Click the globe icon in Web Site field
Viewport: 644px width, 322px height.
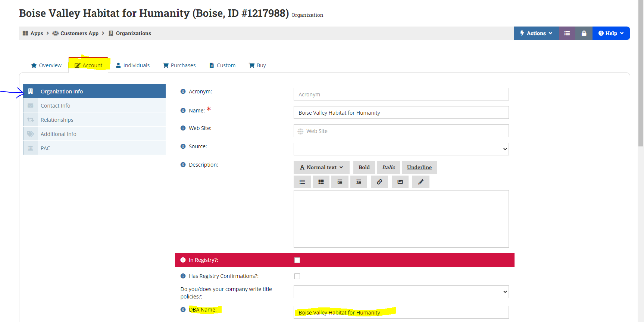[x=300, y=131]
